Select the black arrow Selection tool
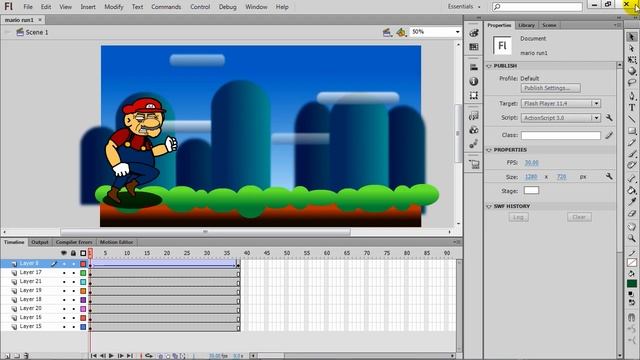 pyautogui.click(x=631, y=37)
